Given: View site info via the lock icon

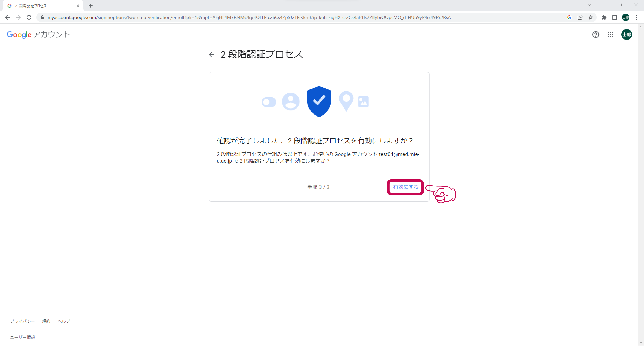Looking at the screenshot, I should pos(42,17).
